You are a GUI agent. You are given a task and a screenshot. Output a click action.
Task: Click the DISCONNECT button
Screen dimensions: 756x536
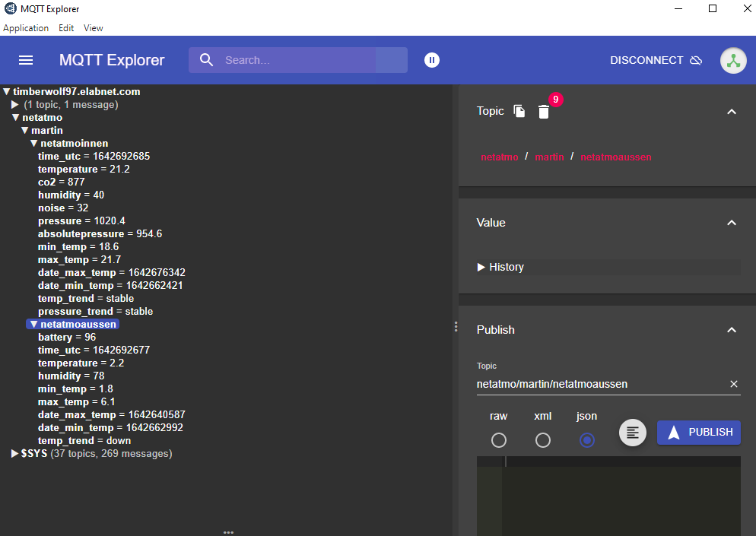(x=656, y=60)
